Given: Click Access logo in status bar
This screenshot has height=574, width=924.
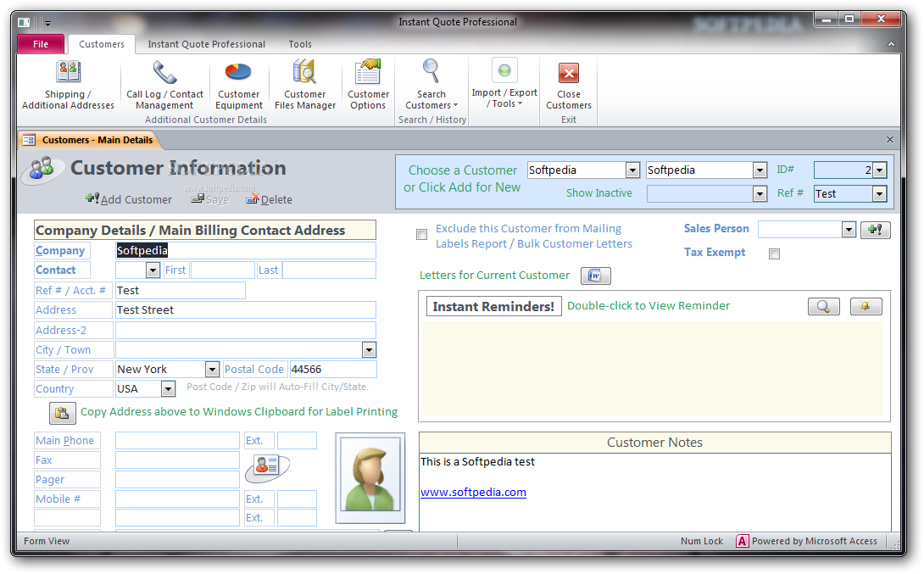Looking at the screenshot, I should point(742,541).
